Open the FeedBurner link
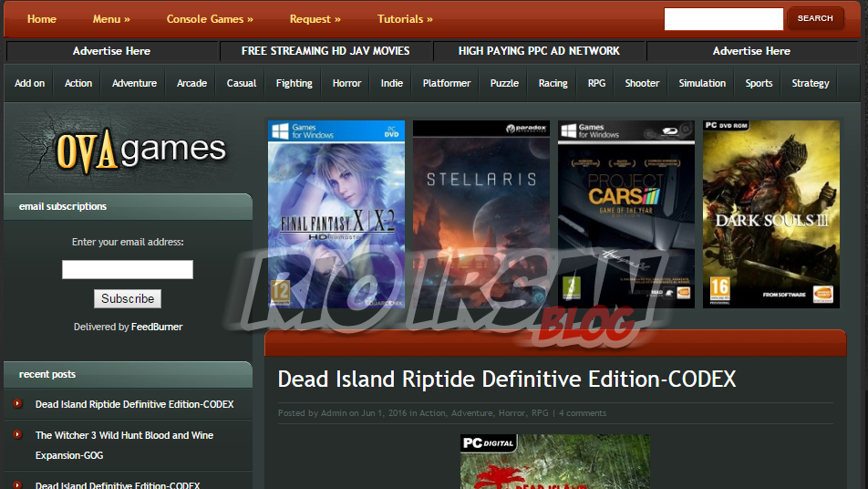The image size is (868, 489). (x=157, y=327)
